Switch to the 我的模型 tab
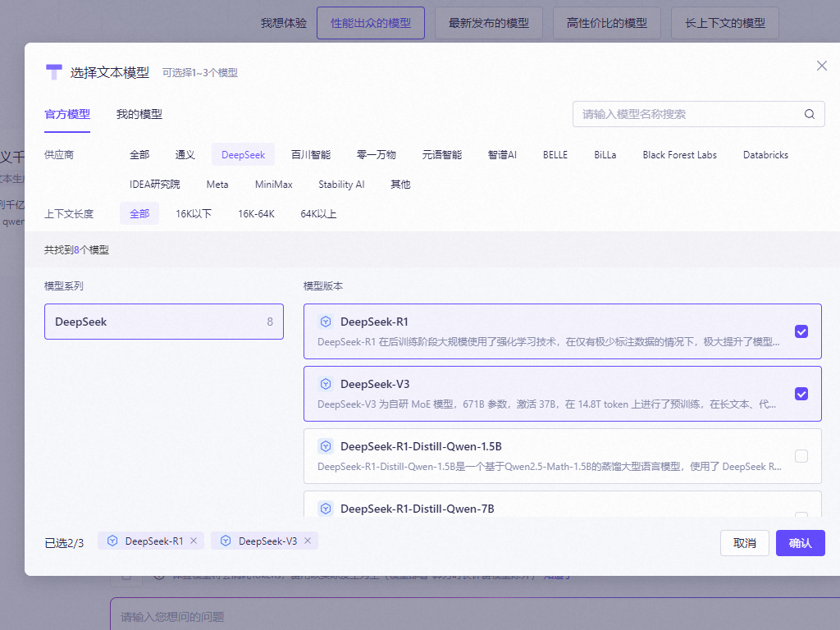 coord(139,115)
